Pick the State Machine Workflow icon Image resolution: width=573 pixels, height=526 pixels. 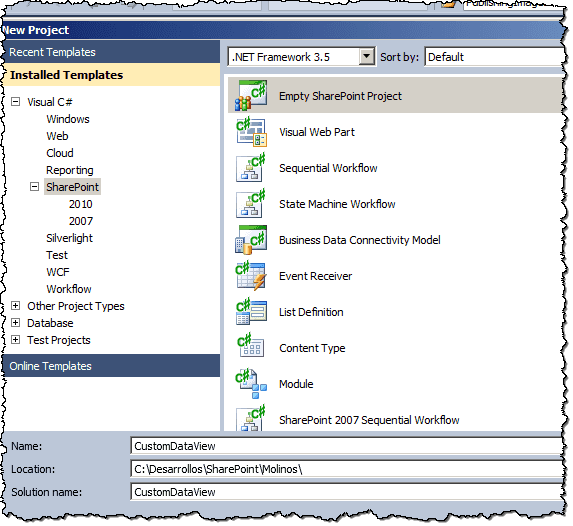pos(251,204)
